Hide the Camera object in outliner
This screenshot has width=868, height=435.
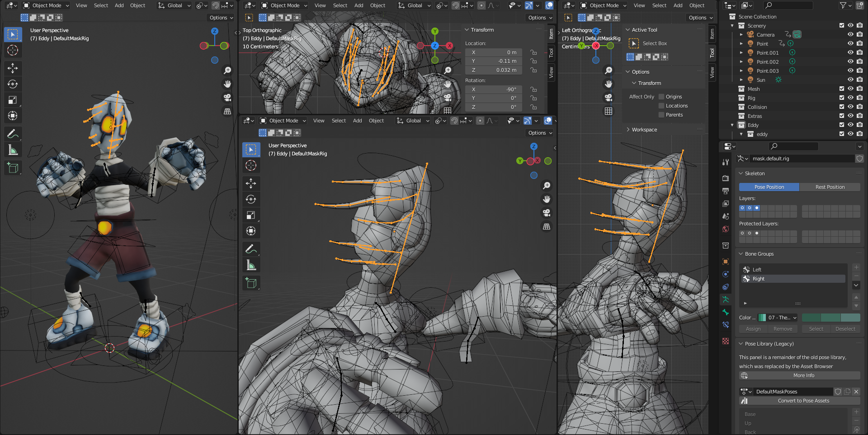[850, 35]
